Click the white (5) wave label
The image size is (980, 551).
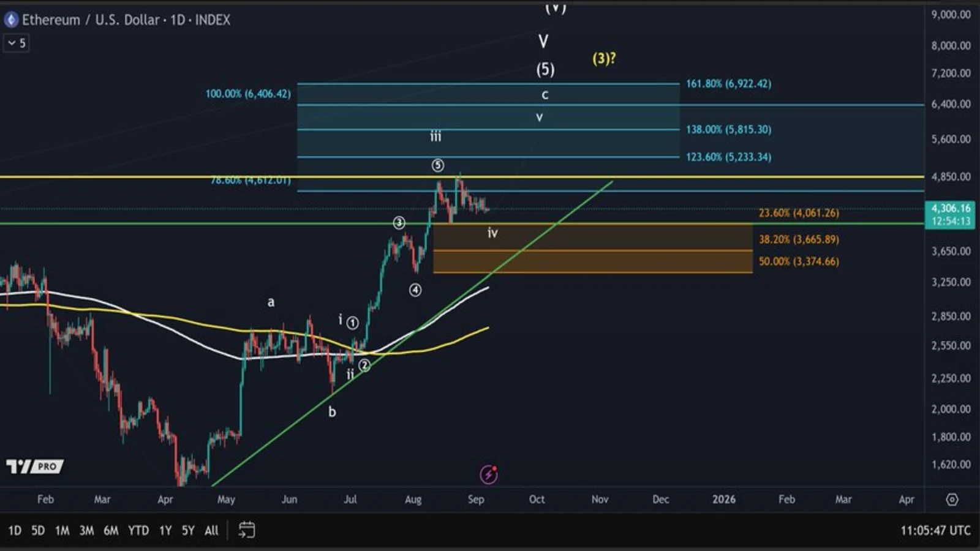click(545, 69)
